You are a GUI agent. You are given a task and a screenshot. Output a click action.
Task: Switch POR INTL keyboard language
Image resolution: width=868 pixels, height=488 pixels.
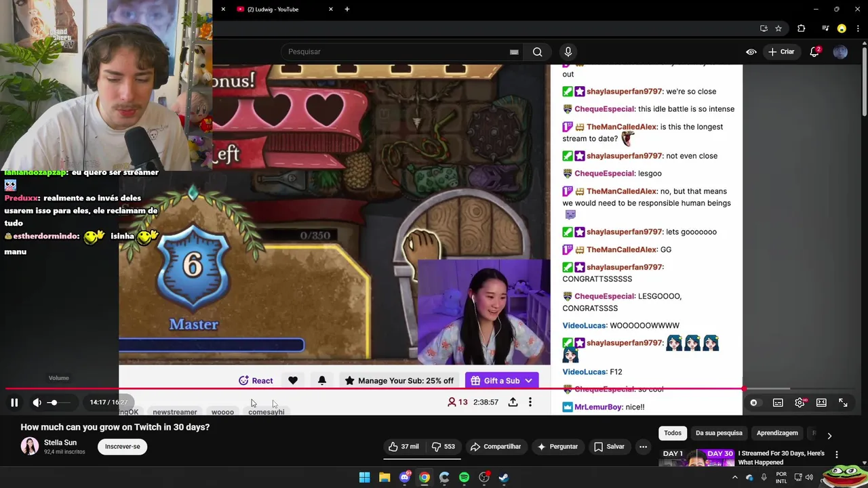[781, 478]
